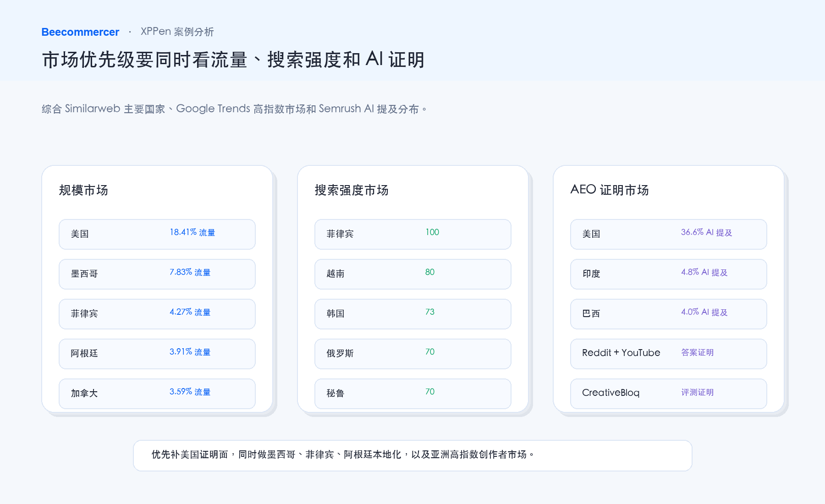Image resolution: width=825 pixels, height=504 pixels.
Task: Click the search index value 80
Action: point(430,272)
